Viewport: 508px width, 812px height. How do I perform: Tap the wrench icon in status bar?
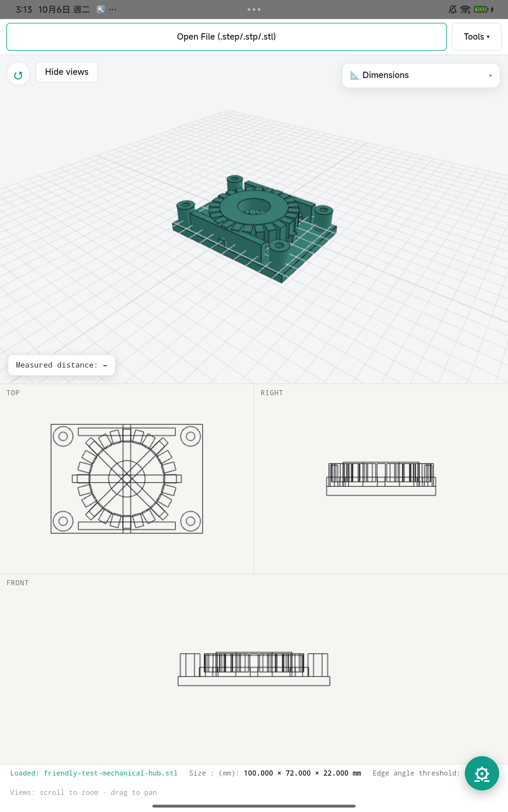100,10
